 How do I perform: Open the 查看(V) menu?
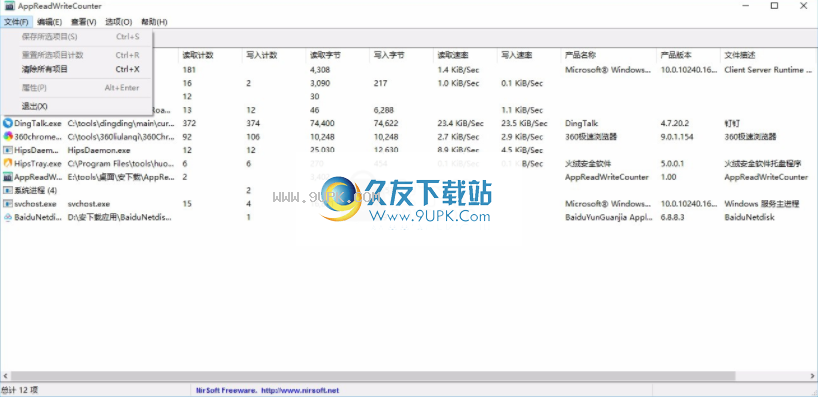[84, 22]
